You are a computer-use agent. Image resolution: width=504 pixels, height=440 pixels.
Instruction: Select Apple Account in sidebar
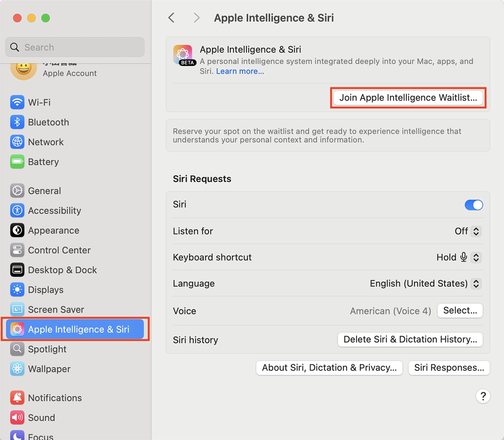(x=76, y=71)
